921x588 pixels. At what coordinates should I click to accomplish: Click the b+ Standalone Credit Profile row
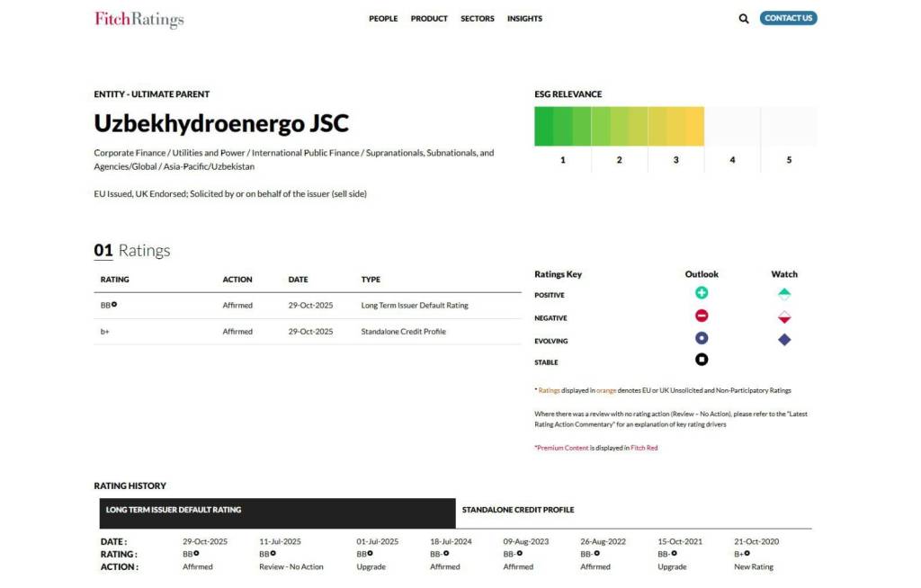pos(307,332)
